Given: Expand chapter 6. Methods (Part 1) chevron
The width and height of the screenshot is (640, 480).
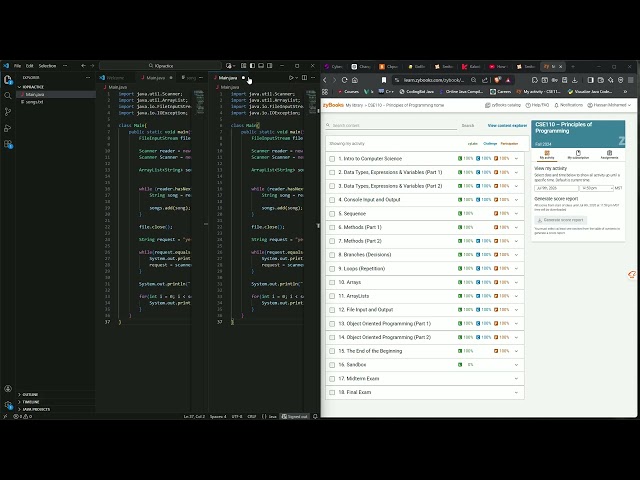Looking at the screenshot, I should [516, 227].
